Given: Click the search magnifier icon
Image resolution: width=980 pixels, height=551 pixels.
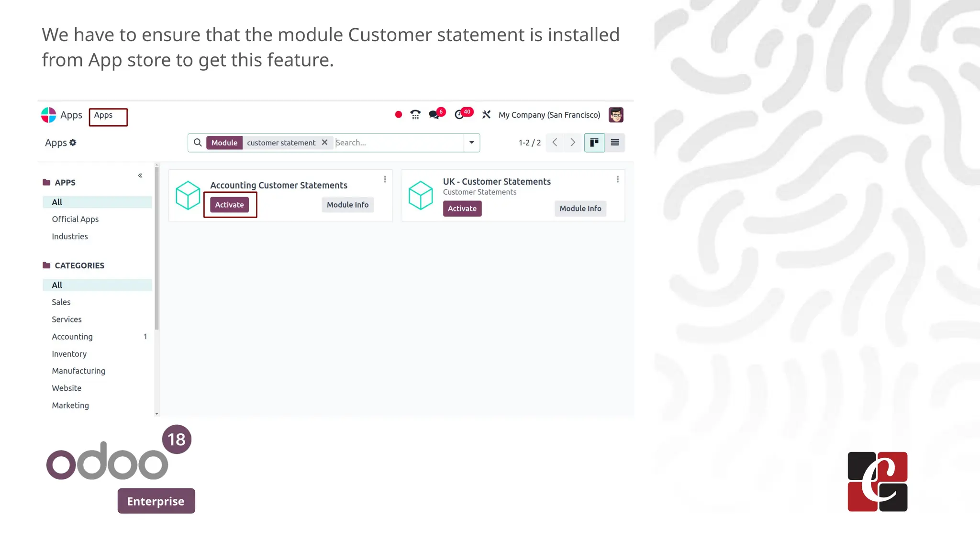Looking at the screenshot, I should click(198, 143).
